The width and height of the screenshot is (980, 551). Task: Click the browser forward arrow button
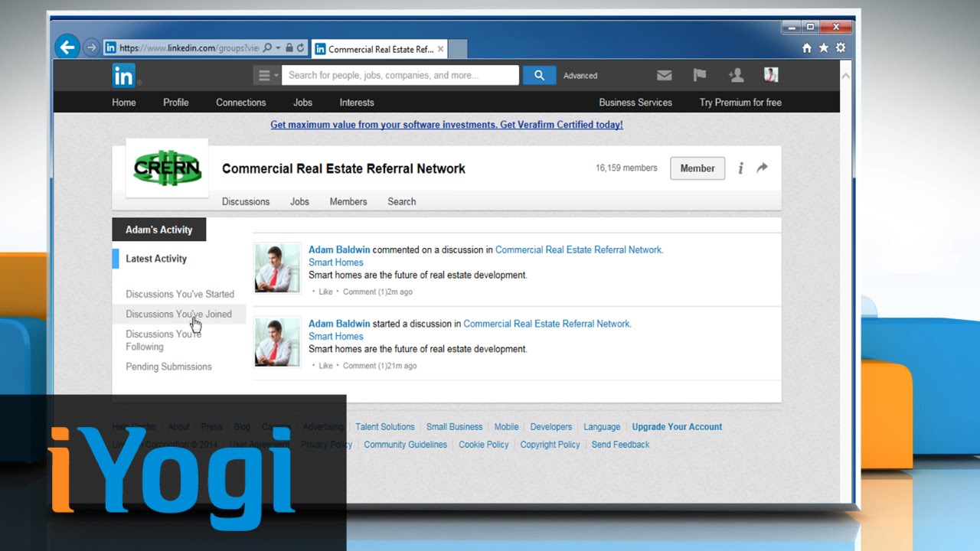click(x=91, y=48)
